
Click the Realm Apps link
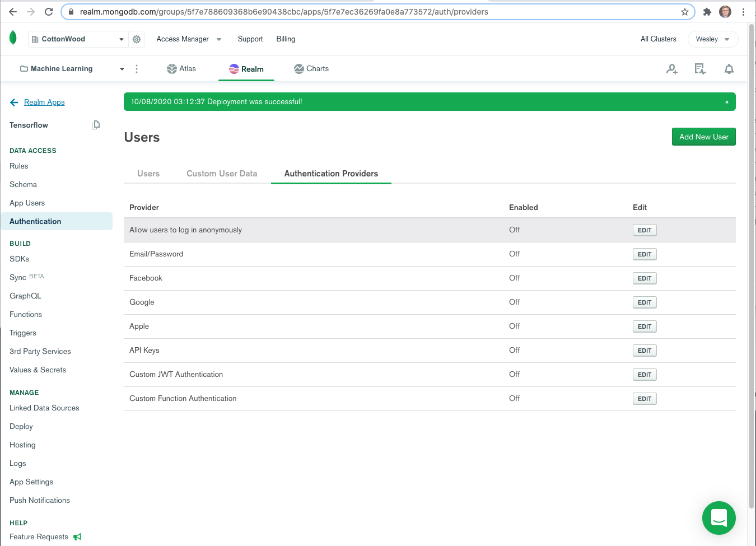pos(44,102)
